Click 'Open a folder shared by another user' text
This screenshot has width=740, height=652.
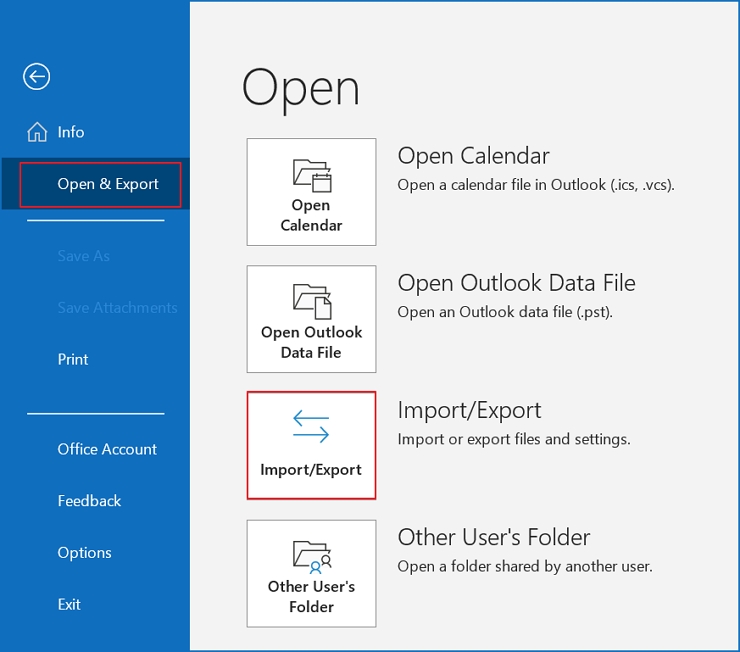click(x=525, y=566)
